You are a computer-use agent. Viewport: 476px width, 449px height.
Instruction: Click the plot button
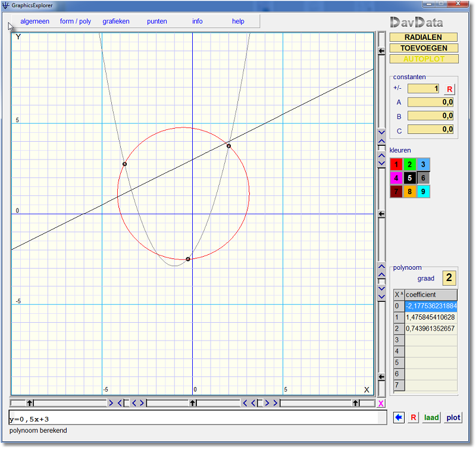coord(453,417)
